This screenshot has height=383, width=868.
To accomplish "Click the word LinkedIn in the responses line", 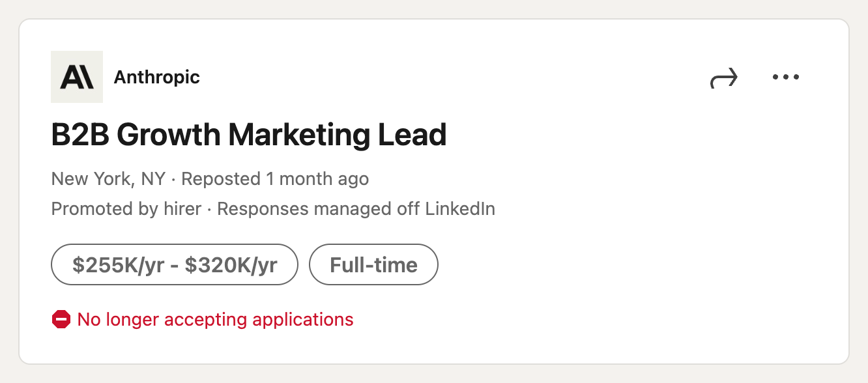I will pyautogui.click(x=459, y=209).
